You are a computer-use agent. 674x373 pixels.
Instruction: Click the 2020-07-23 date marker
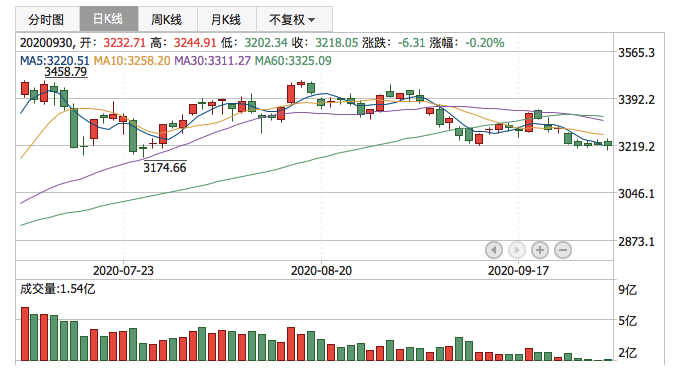click(x=123, y=271)
